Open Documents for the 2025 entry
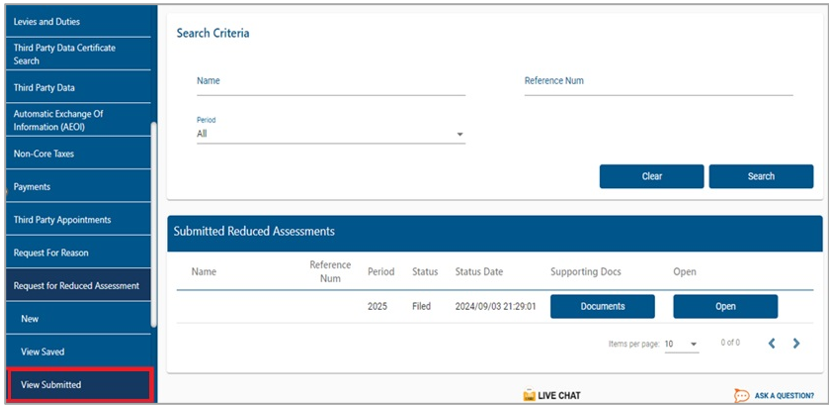This screenshot has height=407, width=832. point(602,306)
